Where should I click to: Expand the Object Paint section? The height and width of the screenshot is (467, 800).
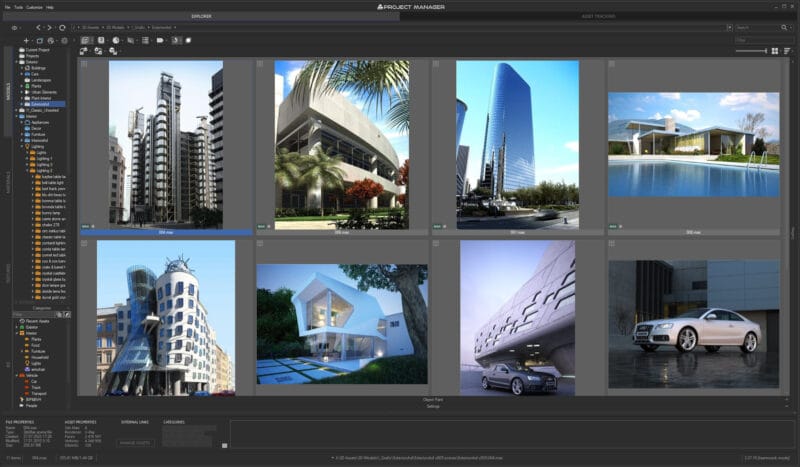click(x=433, y=400)
